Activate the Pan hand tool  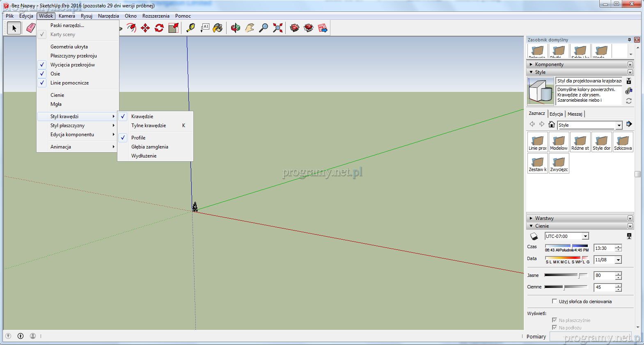[250, 28]
